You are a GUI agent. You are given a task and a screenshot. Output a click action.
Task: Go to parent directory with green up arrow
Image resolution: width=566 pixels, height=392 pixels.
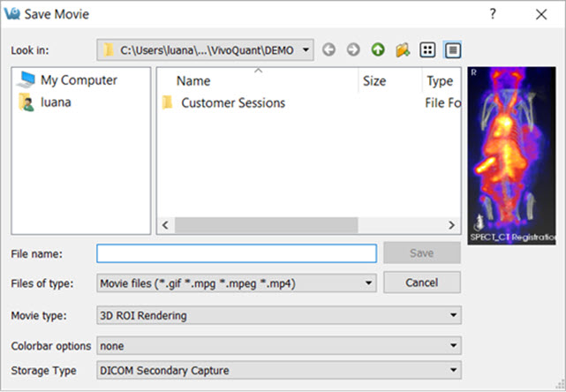378,50
